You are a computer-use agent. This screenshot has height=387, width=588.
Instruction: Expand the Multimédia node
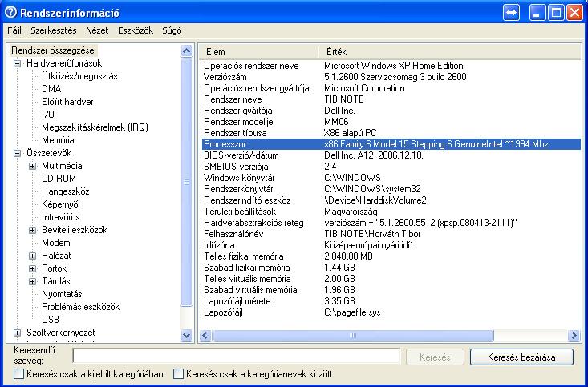pyautogui.click(x=33, y=166)
